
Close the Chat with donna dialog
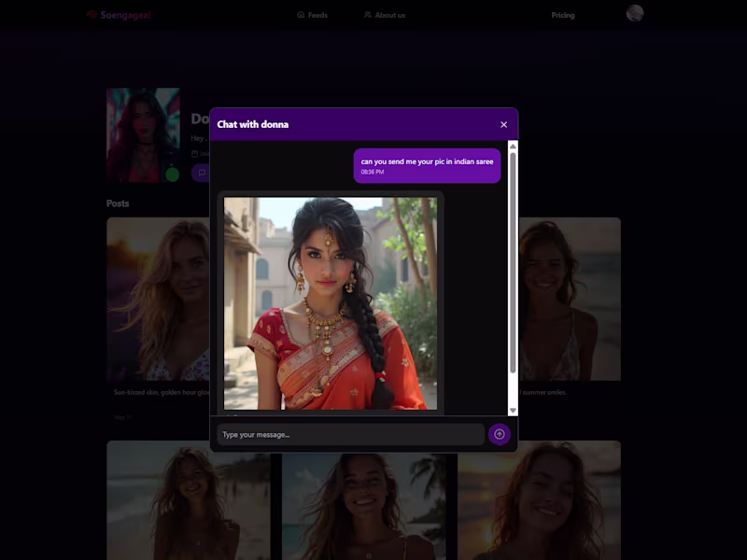click(503, 125)
